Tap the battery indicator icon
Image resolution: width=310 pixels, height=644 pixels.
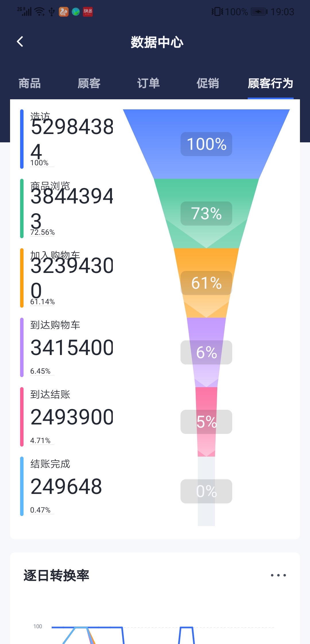click(259, 12)
